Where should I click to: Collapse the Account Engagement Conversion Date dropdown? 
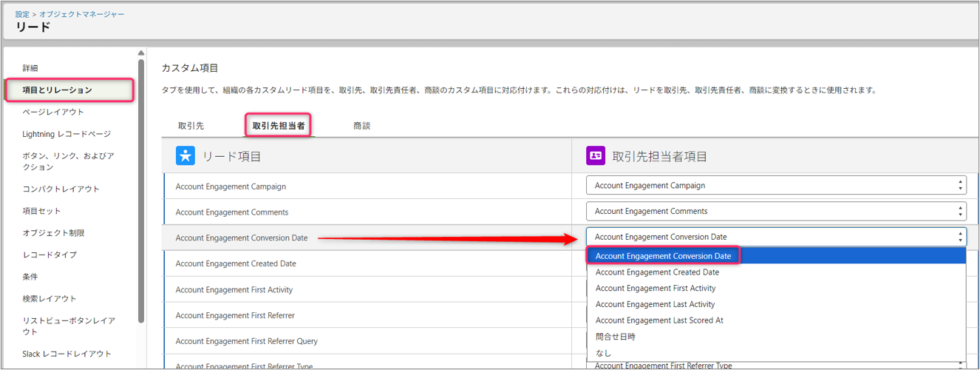click(x=776, y=237)
